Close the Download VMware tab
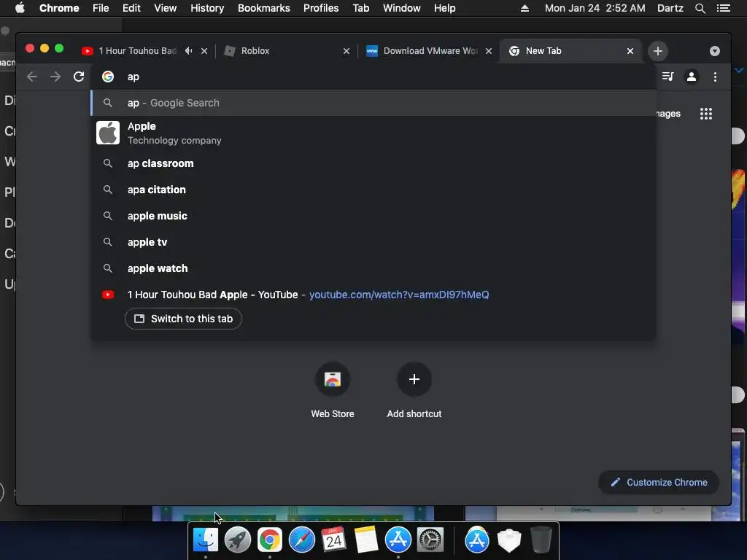 [x=488, y=51]
